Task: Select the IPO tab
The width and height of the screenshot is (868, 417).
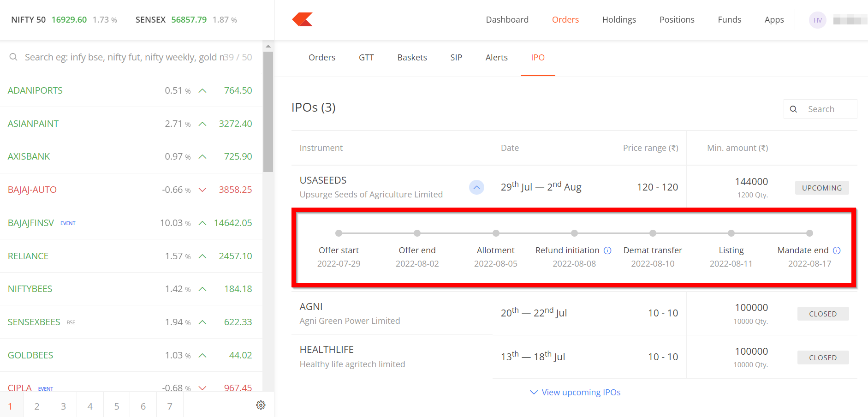Action: coord(538,58)
